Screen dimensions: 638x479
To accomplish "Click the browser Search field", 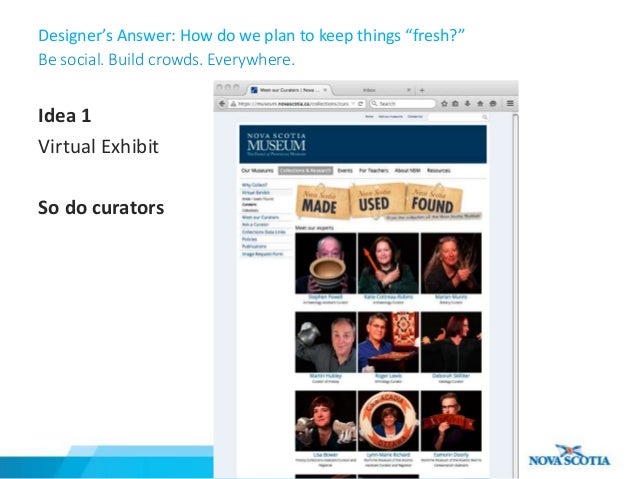I will [x=403, y=104].
